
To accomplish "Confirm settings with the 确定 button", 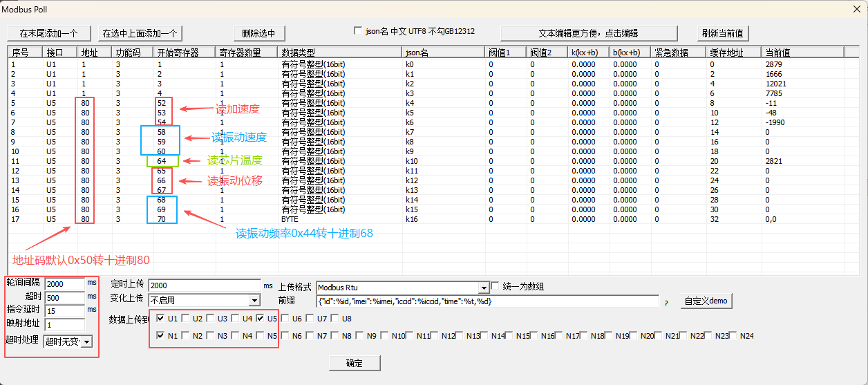I will coord(354,363).
